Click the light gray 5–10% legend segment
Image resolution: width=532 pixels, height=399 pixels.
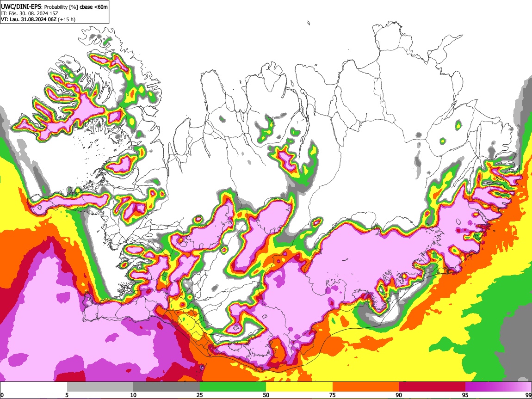100,387
